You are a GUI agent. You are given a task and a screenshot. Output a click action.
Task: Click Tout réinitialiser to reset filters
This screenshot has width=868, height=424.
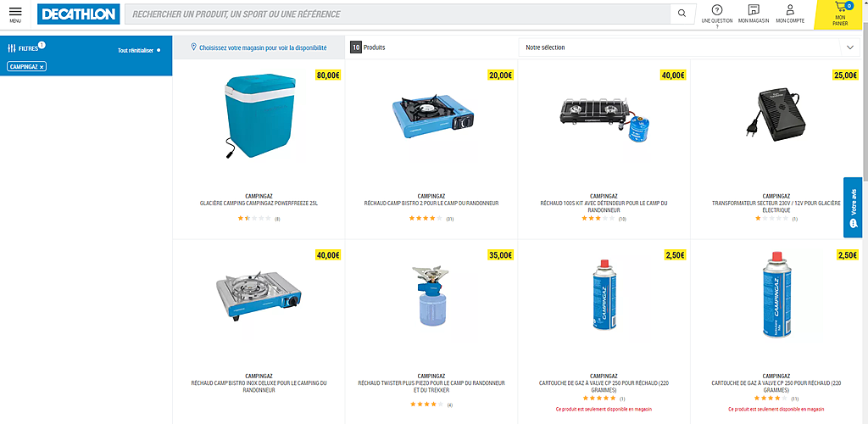click(x=135, y=50)
